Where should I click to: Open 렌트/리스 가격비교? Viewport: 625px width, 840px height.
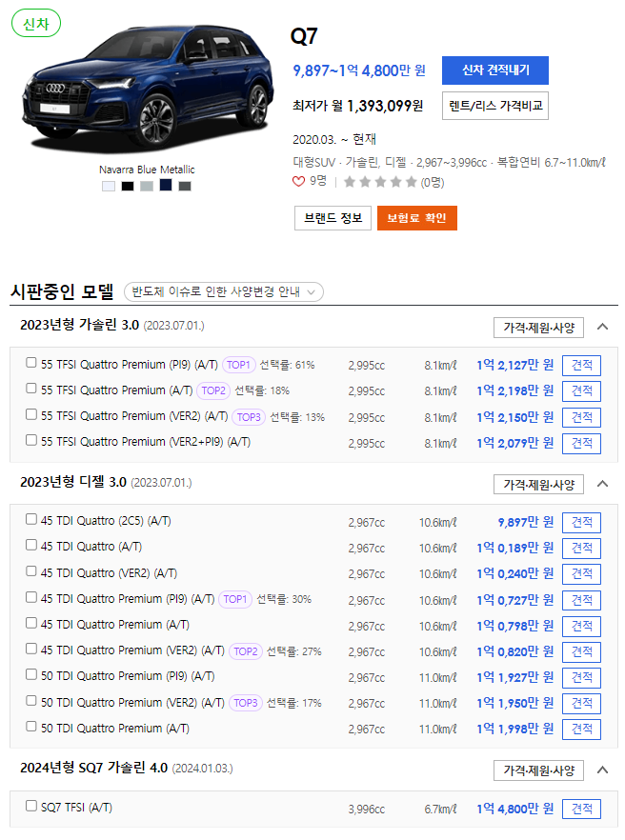click(x=495, y=106)
